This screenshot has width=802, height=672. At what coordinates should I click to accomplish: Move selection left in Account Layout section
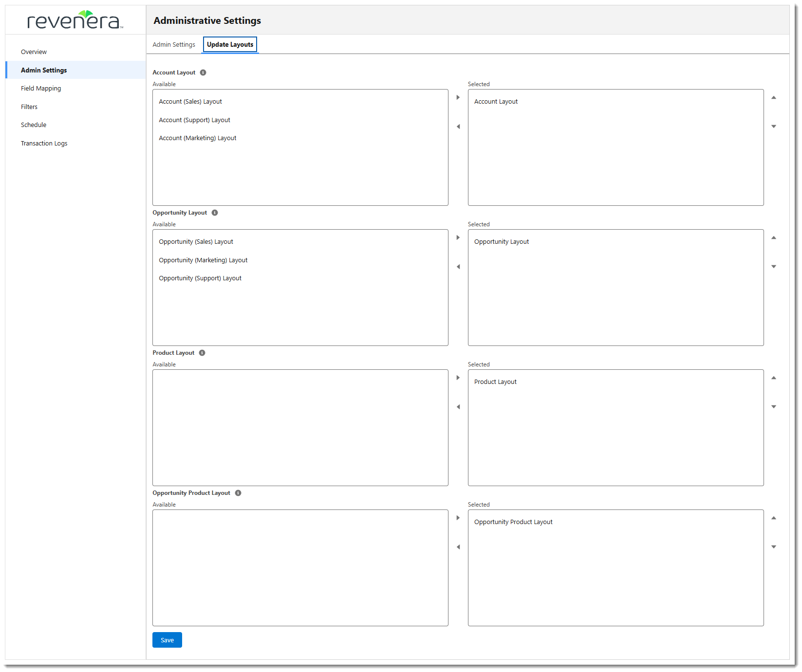(x=458, y=127)
